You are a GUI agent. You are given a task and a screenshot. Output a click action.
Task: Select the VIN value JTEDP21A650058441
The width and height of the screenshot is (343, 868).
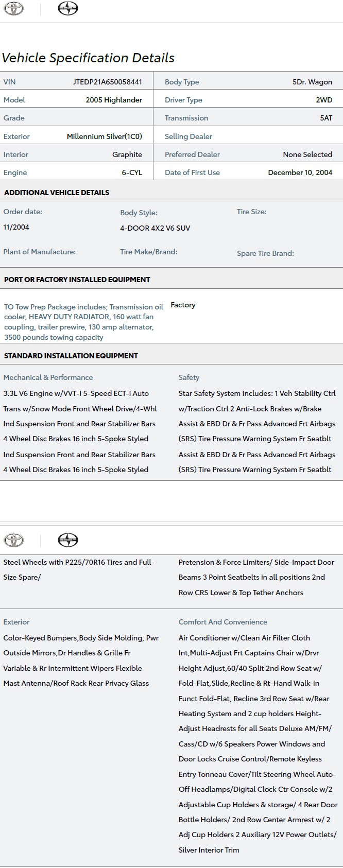click(x=107, y=82)
